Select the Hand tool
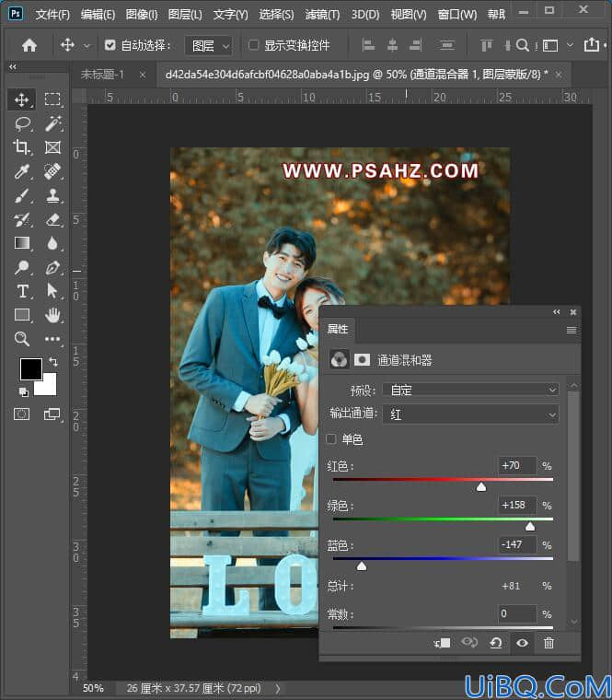Screen dimensions: 612x700 tap(52, 315)
